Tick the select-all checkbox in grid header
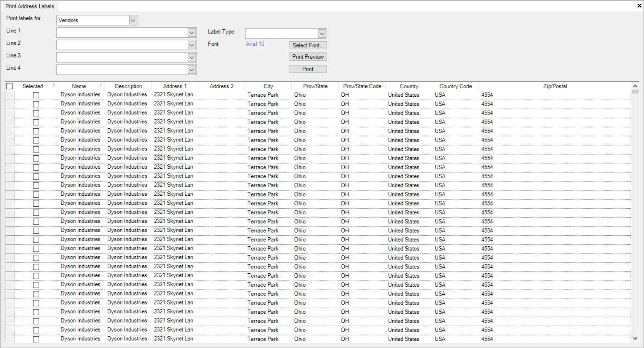Image resolution: width=644 pixels, height=348 pixels. (x=10, y=86)
